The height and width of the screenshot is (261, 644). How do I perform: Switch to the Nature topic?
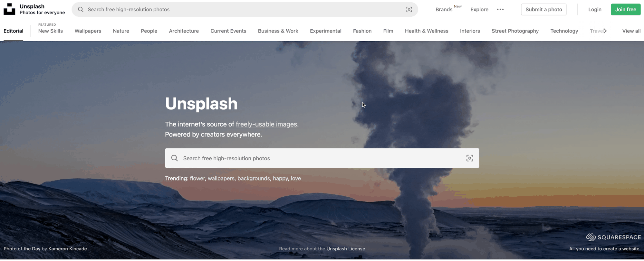(x=121, y=31)
